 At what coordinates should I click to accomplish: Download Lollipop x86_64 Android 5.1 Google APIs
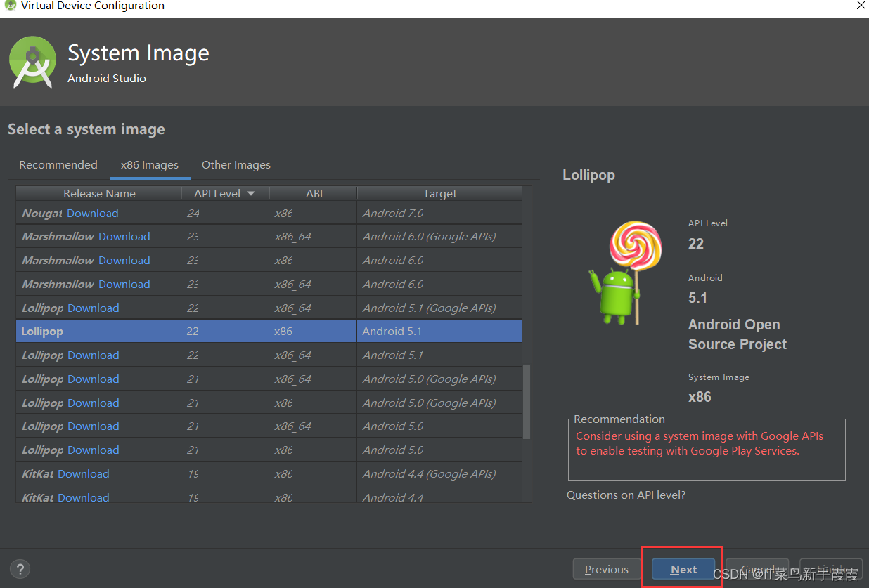(x=94, y=308)
